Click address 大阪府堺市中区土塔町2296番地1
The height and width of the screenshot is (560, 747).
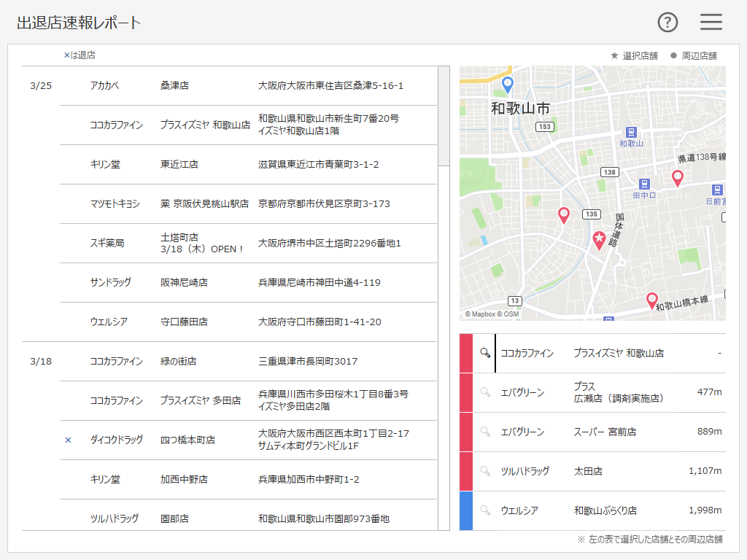[330, 244]
